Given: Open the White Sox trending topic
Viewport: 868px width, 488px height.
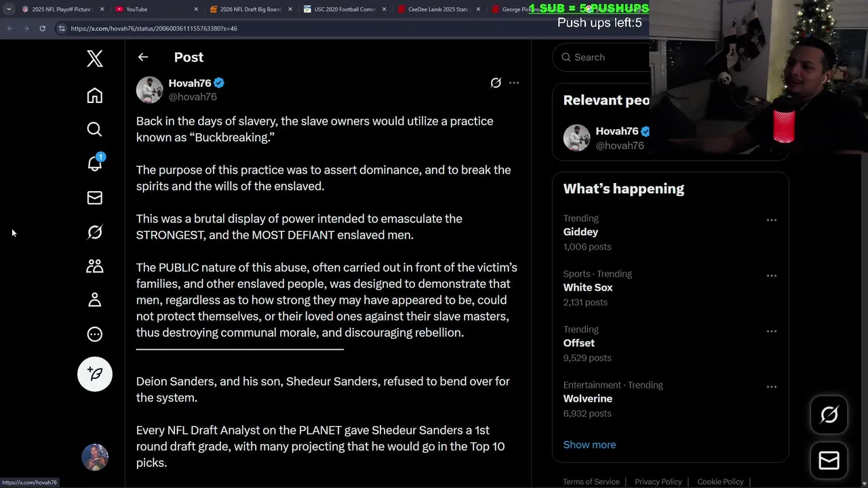Looking at the screenshot, I should click(x=588, y=287).
